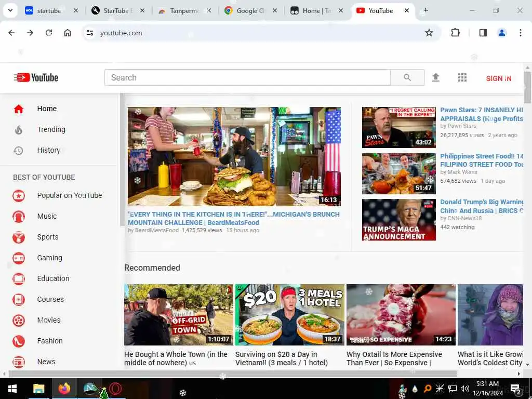The height and width of the screenshot is (399, 532).
Task: Open the Windows Start menu
Action: (12, 389)
